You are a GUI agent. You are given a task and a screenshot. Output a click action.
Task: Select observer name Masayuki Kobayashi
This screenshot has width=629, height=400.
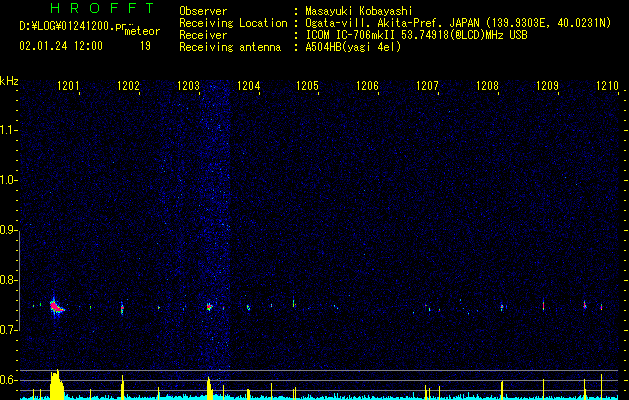tap(359, 11)
